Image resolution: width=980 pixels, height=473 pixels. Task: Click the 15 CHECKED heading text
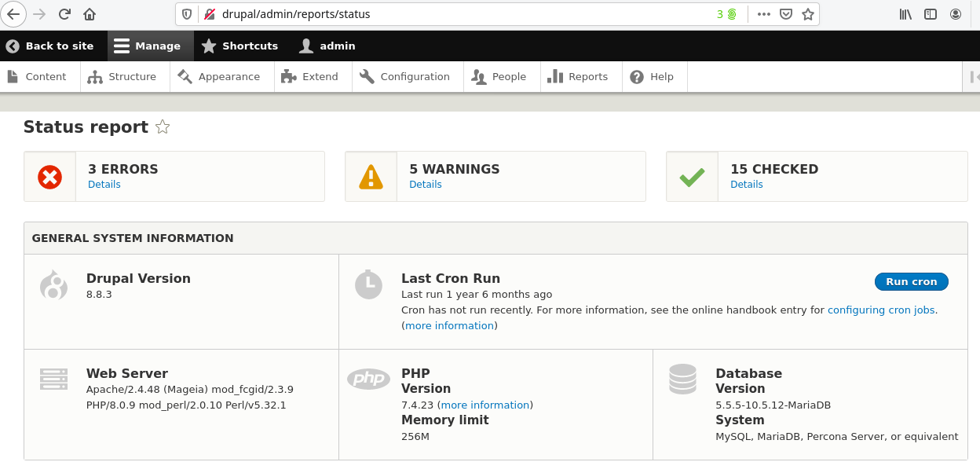click(774, 169)
